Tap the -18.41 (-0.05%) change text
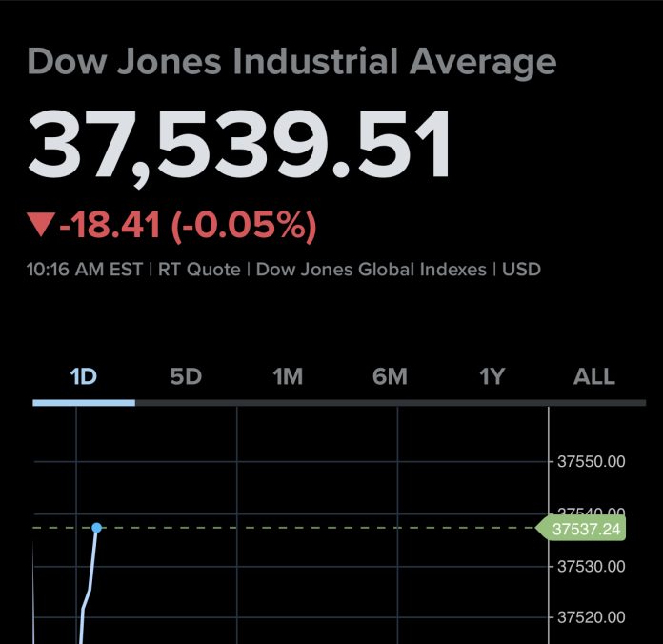Screen dimensions: 663x644 (x=187, y=226)
